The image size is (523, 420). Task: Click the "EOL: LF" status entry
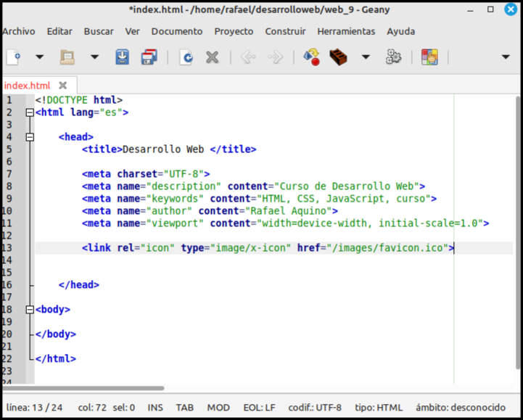[259, 408]
